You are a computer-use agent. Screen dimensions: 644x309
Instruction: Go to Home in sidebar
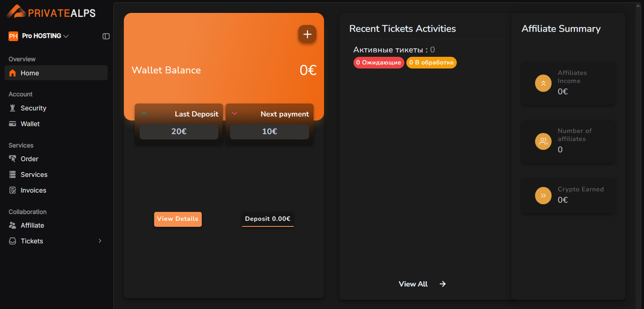click(x=30, y=73)
